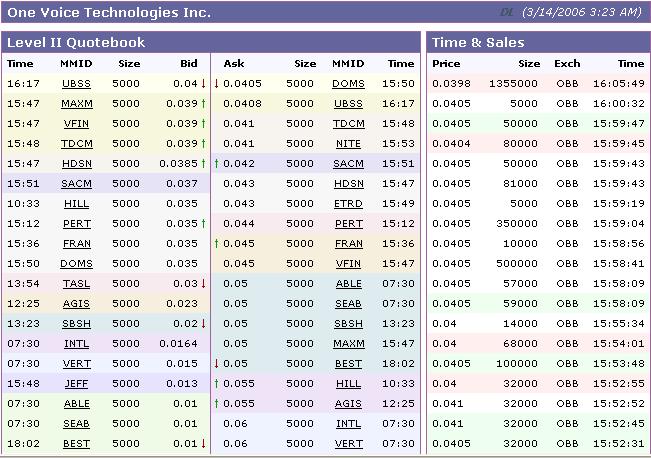This screenshot has height=458, width=651.
Task: Click the 16:00:32 trade time
Action: 619,103
